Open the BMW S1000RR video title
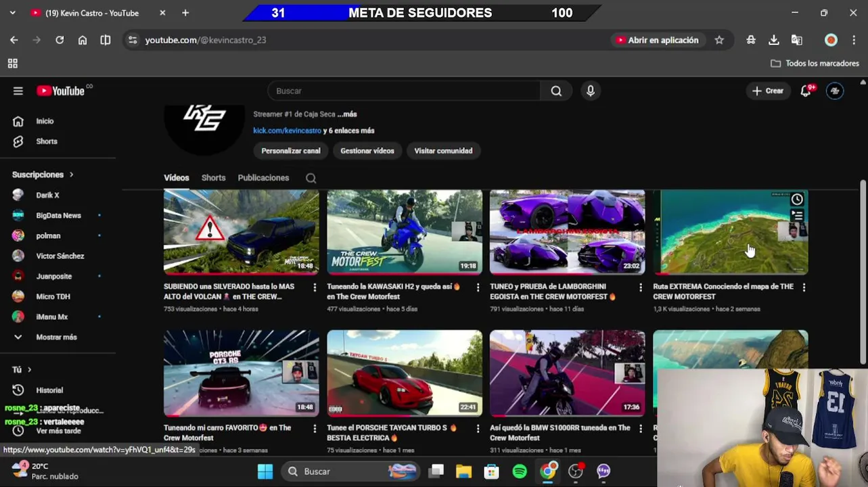This screenshot has width=868, height=487. tap(559, 433)
